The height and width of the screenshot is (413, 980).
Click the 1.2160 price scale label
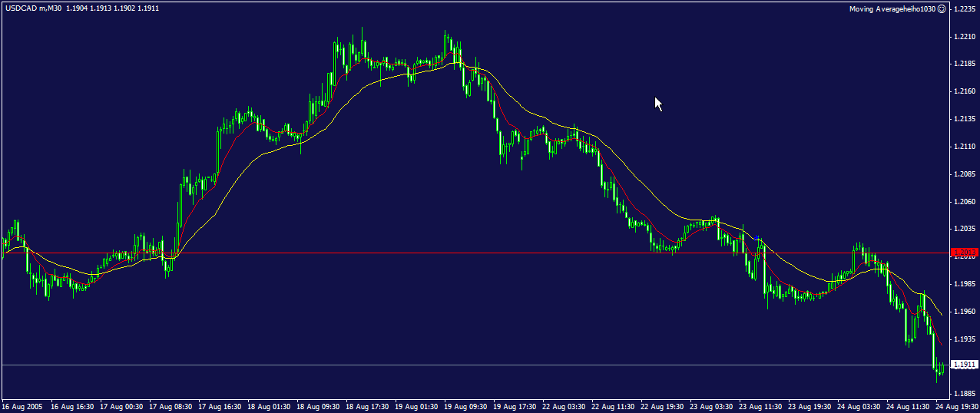pos(964,92)
